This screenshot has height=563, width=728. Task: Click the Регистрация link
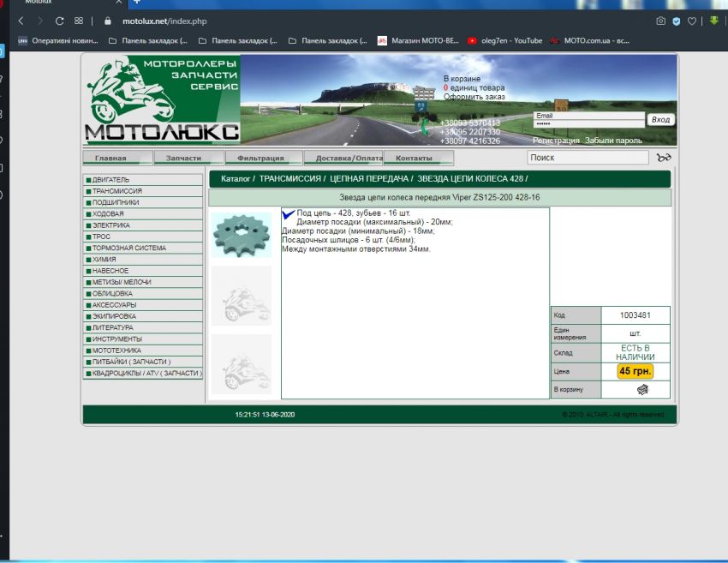click(556, 141)
